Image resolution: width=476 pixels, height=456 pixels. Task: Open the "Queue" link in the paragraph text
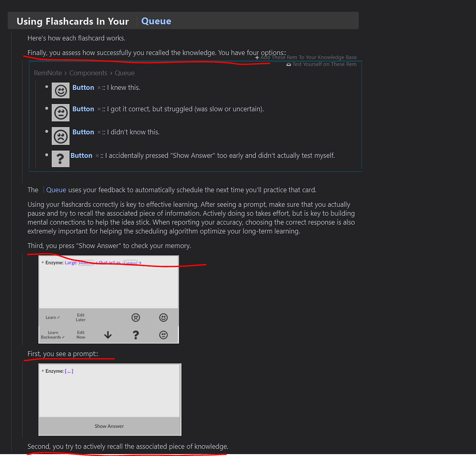tap(56, 190)
